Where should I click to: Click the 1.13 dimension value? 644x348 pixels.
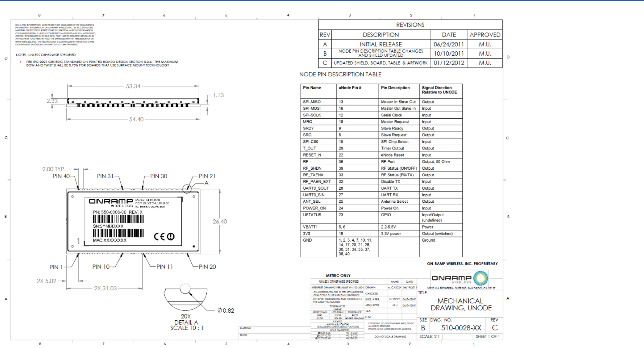point(218,95)
